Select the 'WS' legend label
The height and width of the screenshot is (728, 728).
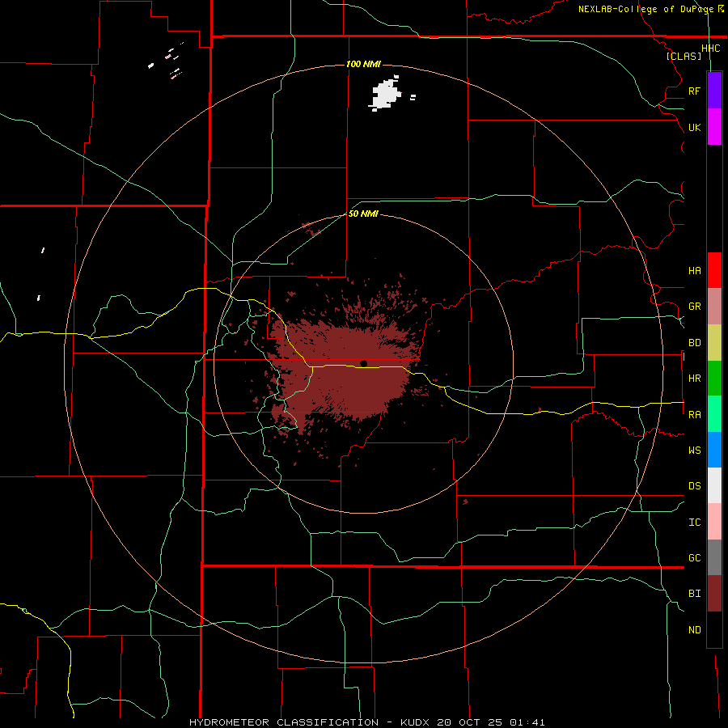click(694, 451)
